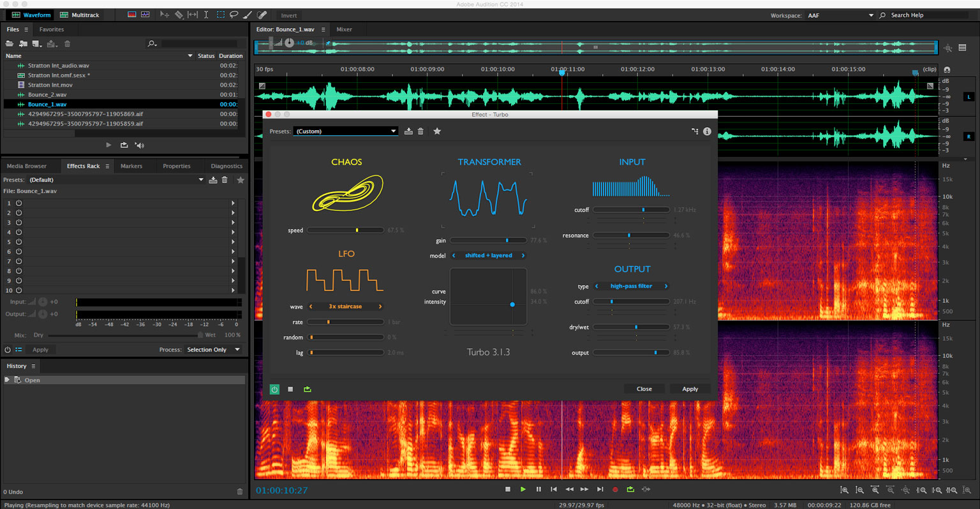Select the Slip tool in toolbar

tap(193, 15)
